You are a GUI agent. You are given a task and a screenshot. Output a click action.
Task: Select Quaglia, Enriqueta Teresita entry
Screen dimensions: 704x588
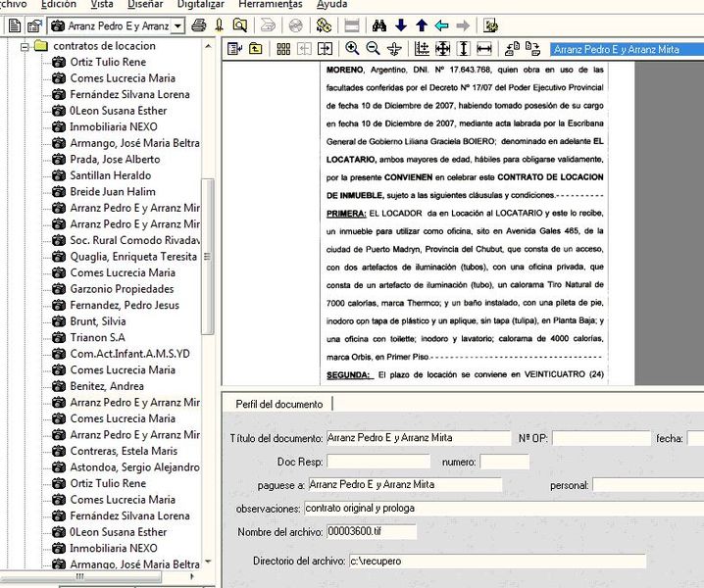tap(133, 257)
